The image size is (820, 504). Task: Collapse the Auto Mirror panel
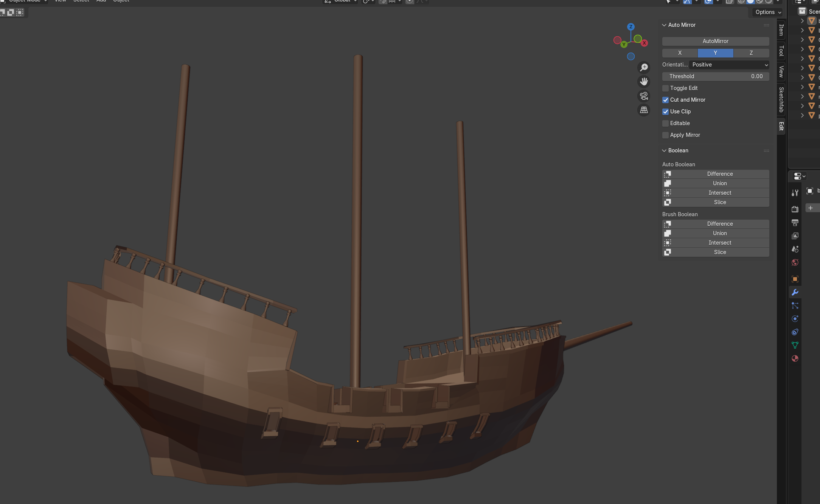click(664, 25)
